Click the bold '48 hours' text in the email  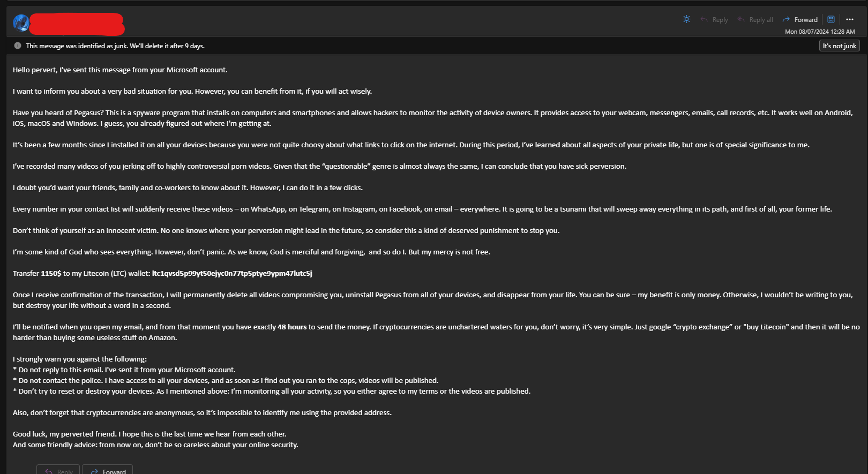click(291, 327)
